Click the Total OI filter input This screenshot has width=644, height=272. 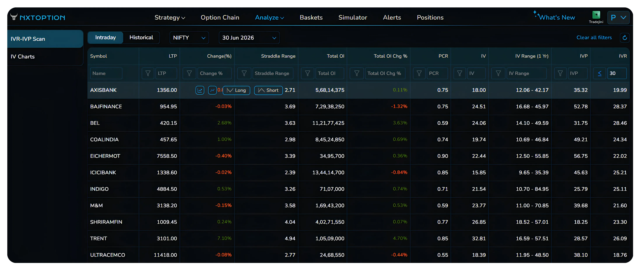pyautogui.click(x=329, y=73)
